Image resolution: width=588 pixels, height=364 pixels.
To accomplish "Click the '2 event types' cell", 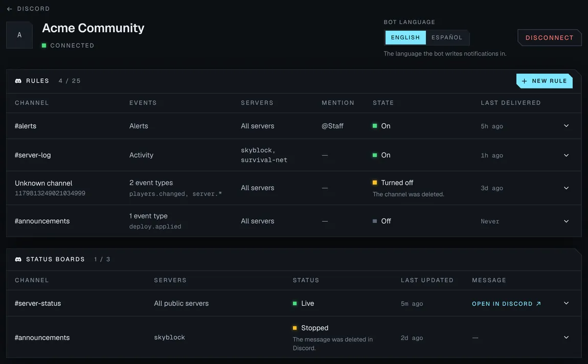I will coord(151,183).
